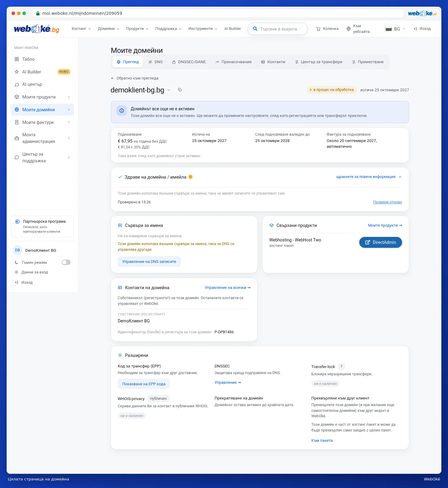Open the DNSSEC/DANE tab
Image resolution: width=448 pixels, height=488 pixels.
(x=189, y=62)
